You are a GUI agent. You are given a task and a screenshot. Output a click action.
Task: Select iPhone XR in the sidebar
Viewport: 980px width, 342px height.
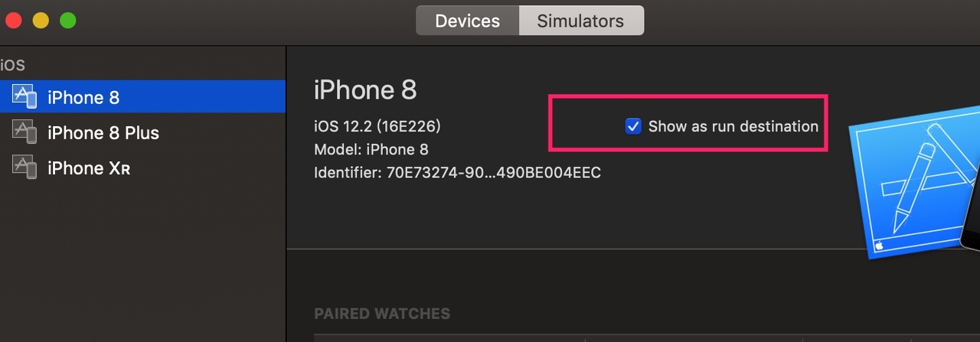142,168
